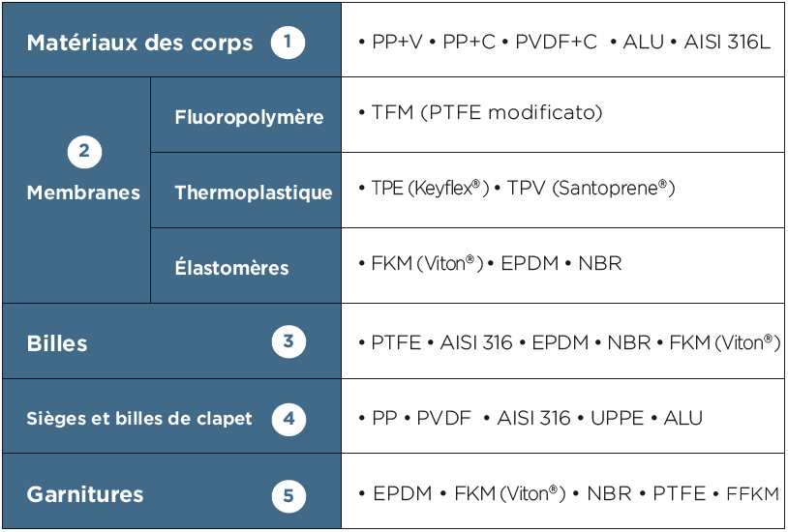The width and height of the screenshot is (788, 532).
Task: Click TFM (PTFE modificato) entry
Action: [x=487, y=112]
